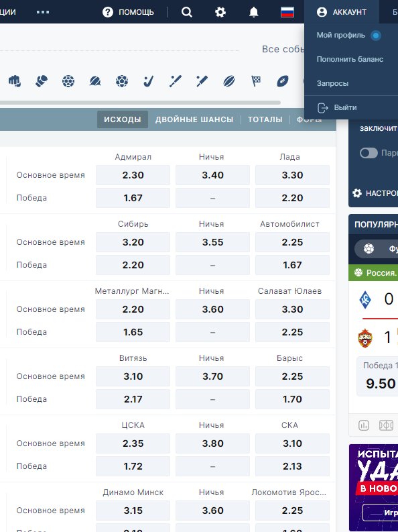Select the checkered racing flag icon
Viewport: 398px width, 532px height.
click(256, 81)
